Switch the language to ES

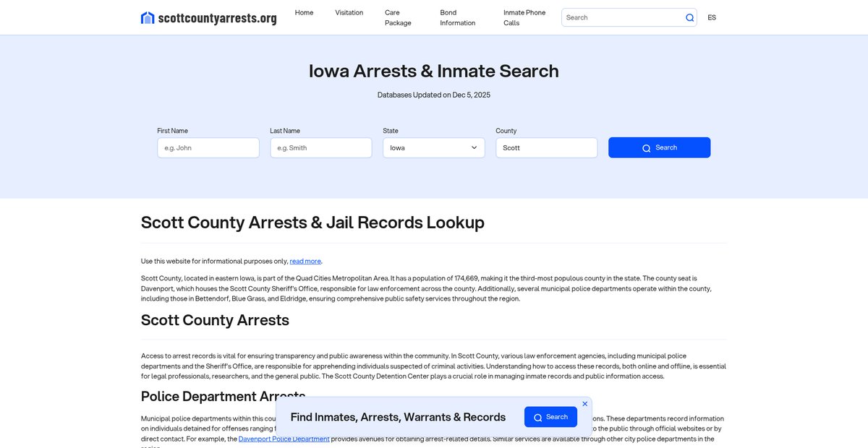[x=712, y=17]
